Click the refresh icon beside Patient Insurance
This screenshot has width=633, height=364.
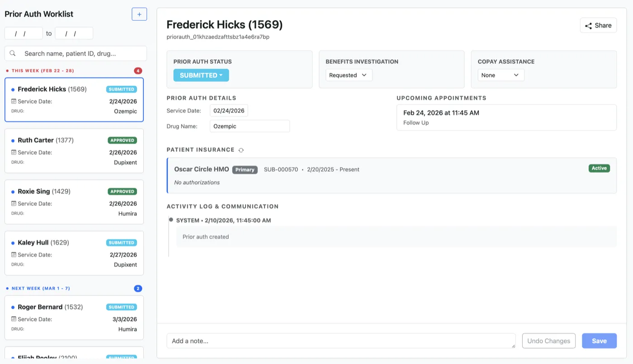click(x=241, y=149)
